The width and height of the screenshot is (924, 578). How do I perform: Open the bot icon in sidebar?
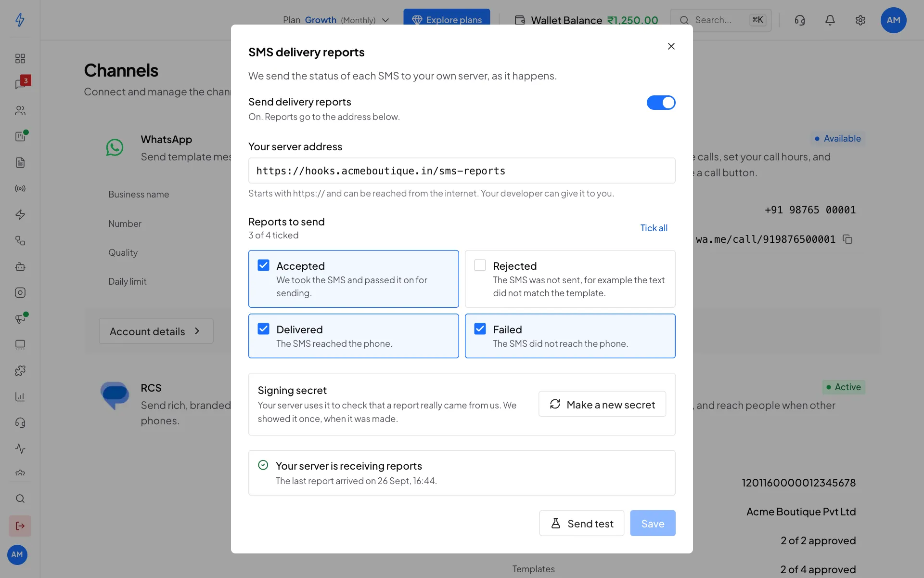point(20,267)
